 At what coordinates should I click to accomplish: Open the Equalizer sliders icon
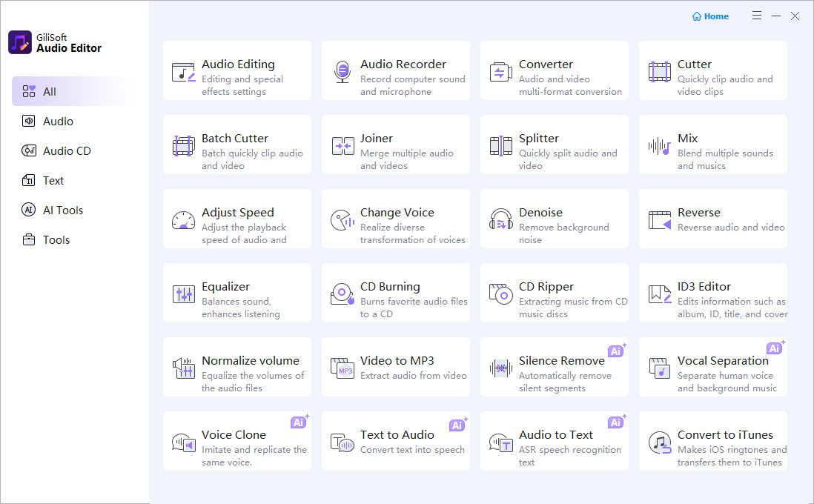pyautogui.click(x=183, y=294)
